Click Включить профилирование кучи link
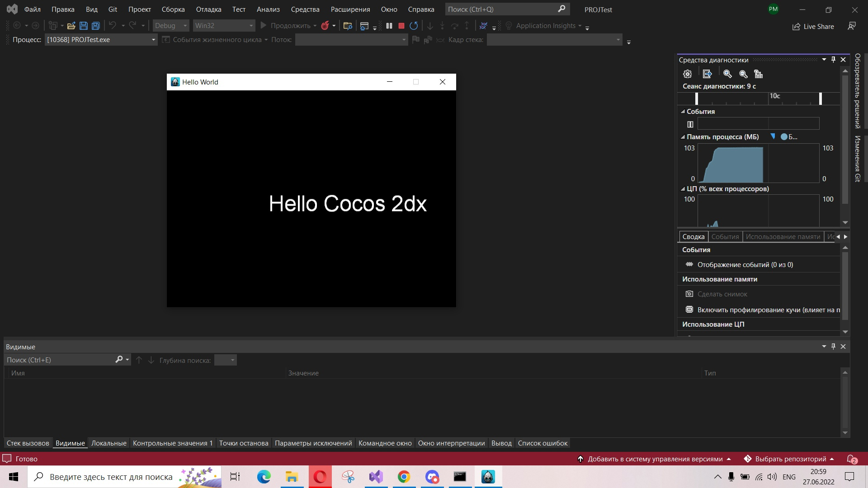 (x=769, y=310)
